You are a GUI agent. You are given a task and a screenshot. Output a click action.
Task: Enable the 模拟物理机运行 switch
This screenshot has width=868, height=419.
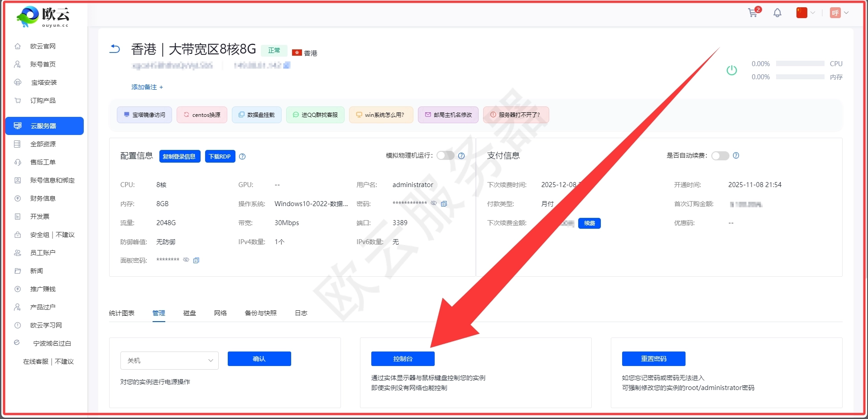coord(446,155)
